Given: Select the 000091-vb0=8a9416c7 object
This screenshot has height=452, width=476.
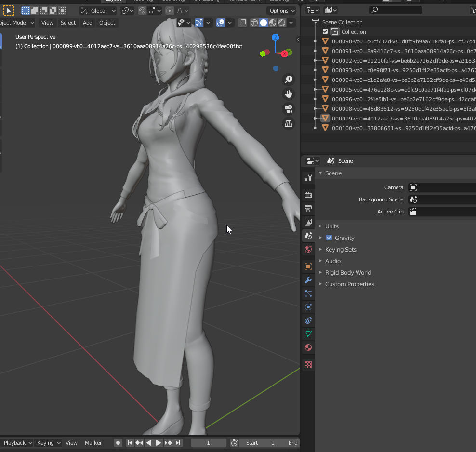Looking at the screenshot, I should click(403, 51).
